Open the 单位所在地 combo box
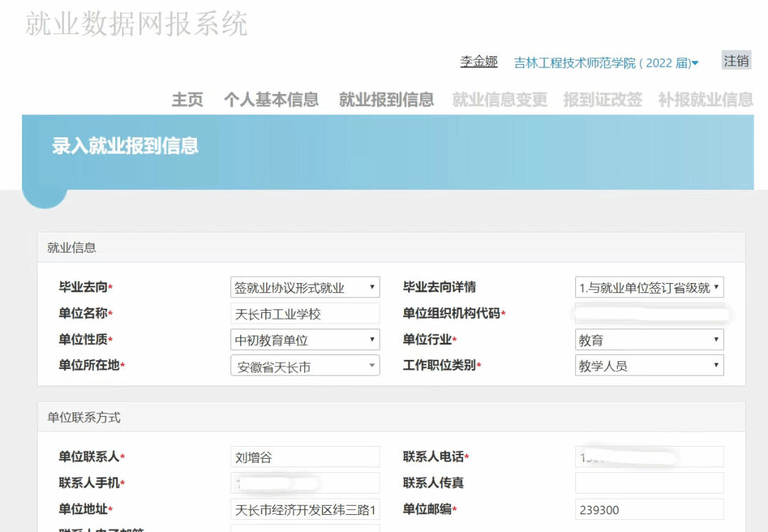The height and width of the screenshot is (532, 768). [305, 366]
